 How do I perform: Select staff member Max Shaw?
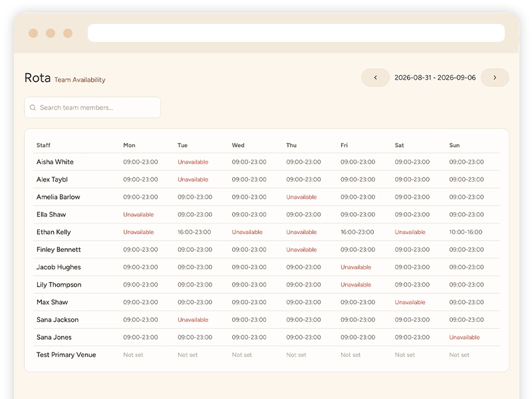click(53, 302)
